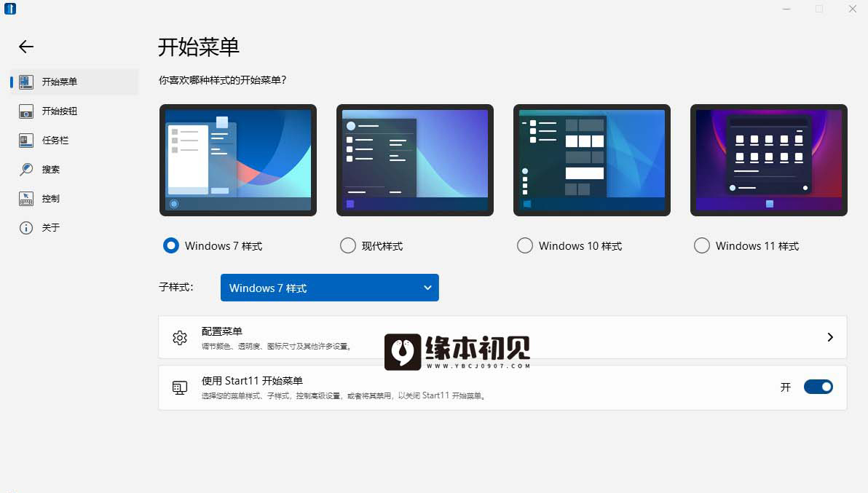
Task: Click the 子样式: label
Action: [176, 287]
